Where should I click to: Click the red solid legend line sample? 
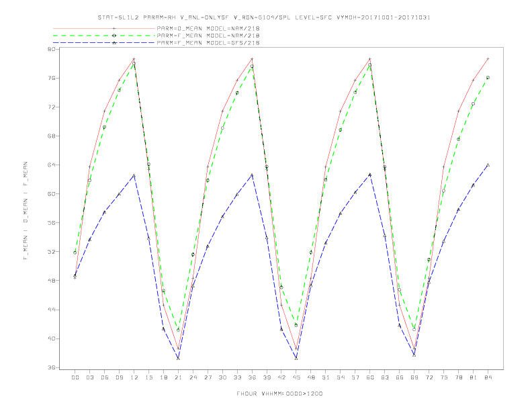pos(104,29)
